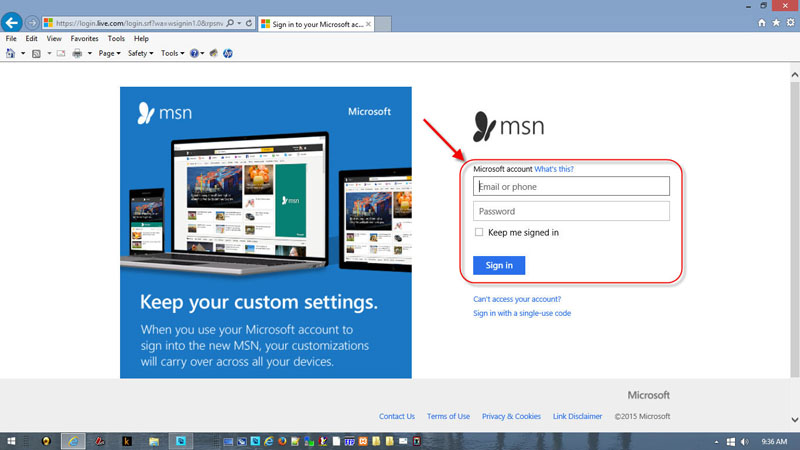Open the Safety dropdown in command bar
The height and width of the screenshot is (450, 800).
(x=140, y=53)
